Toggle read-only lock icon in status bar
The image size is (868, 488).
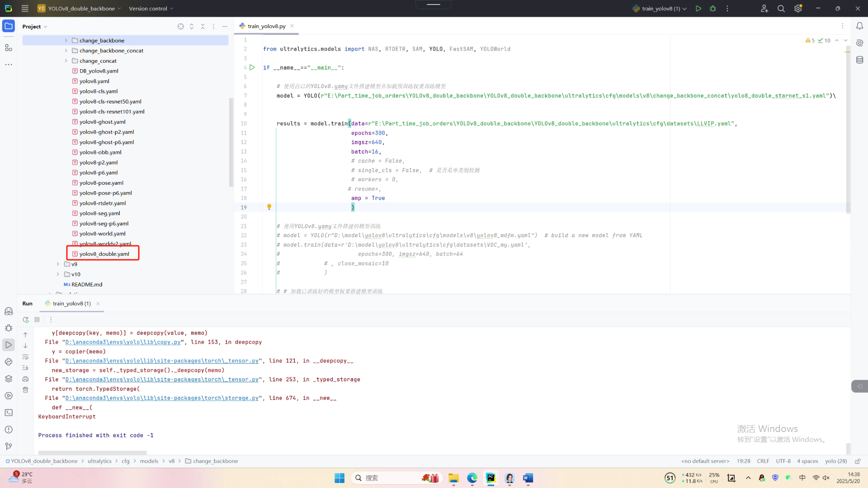(857, 461)
